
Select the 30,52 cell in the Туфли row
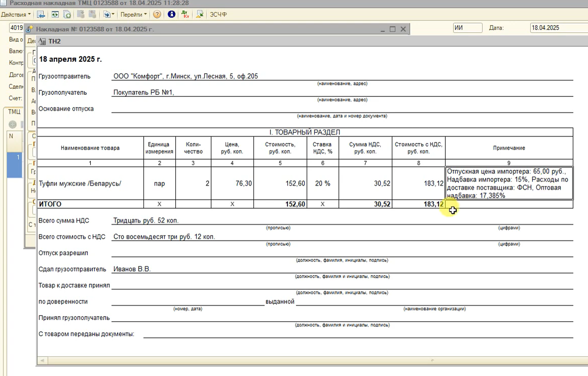pyautogui.click(x=365, y=183)
